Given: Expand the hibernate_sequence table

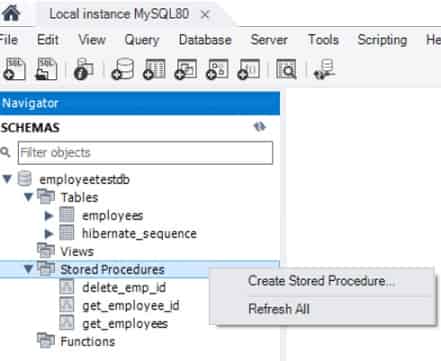Looking at the screenshot, I should [x=49, y=234].
